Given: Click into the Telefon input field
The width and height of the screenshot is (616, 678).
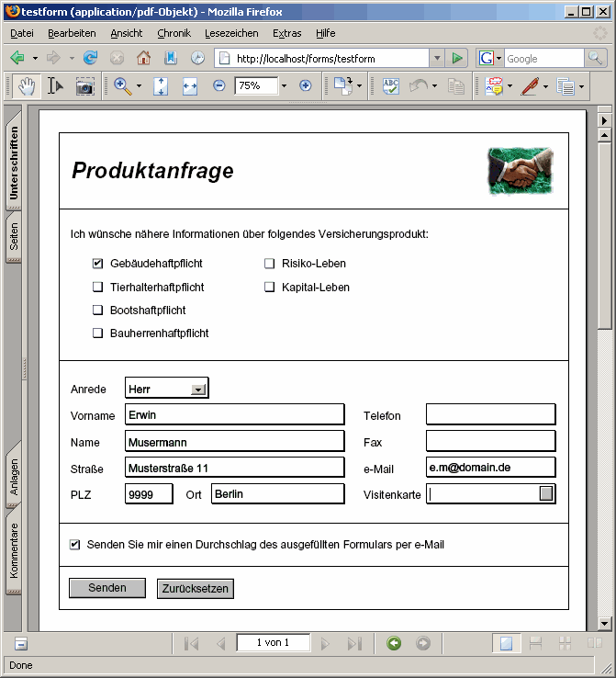Looking at the screenshot, I should 490,414.
